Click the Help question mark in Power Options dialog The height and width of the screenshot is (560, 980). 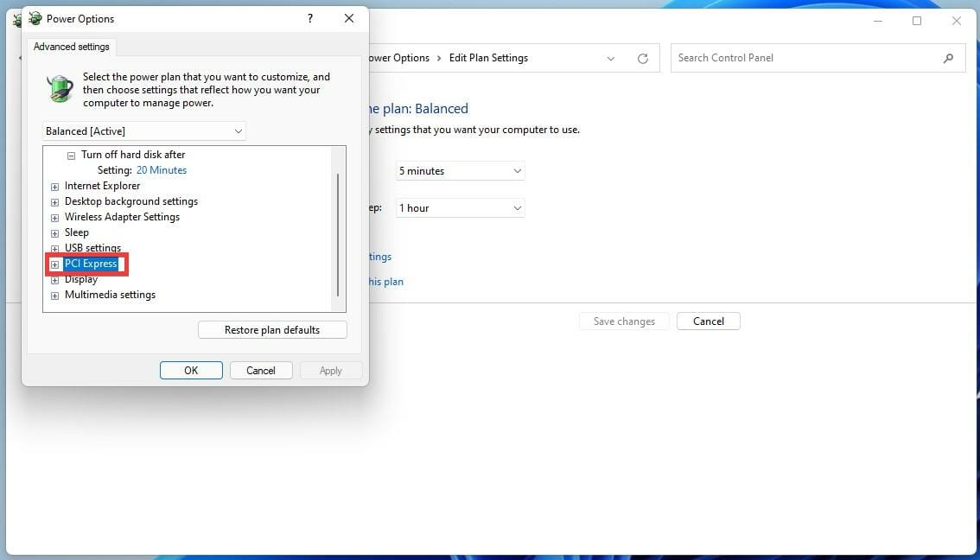point(309,18)
